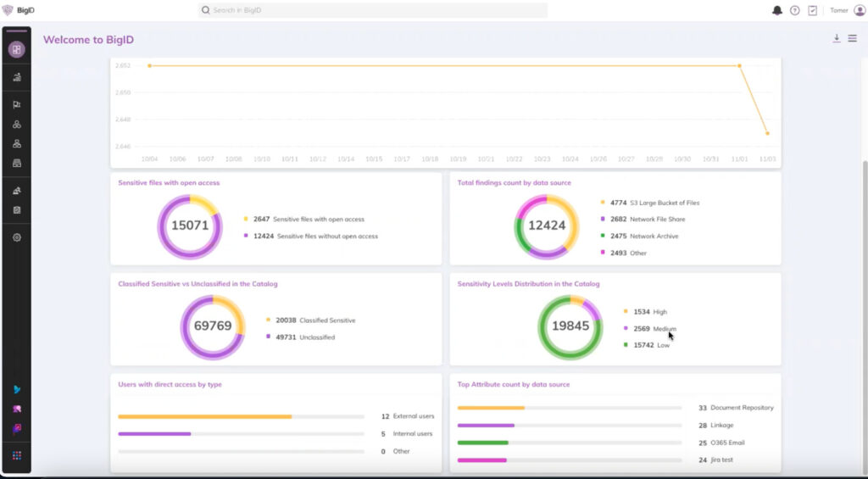This screenshot has height=479, width=868.
Task: Click the Total findings count by data source title
Action: [x=514, y=183]
